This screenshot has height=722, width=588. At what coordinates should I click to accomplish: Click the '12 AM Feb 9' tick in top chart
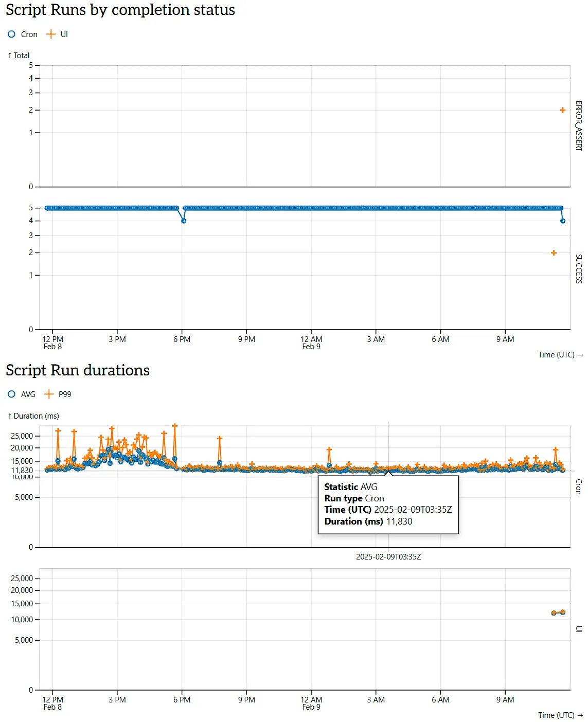point(311,343)
